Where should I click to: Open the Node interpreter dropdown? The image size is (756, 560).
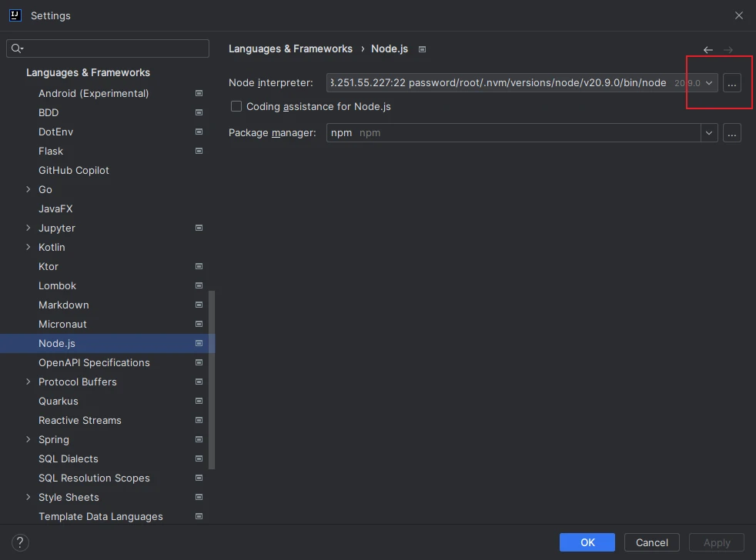709,83
